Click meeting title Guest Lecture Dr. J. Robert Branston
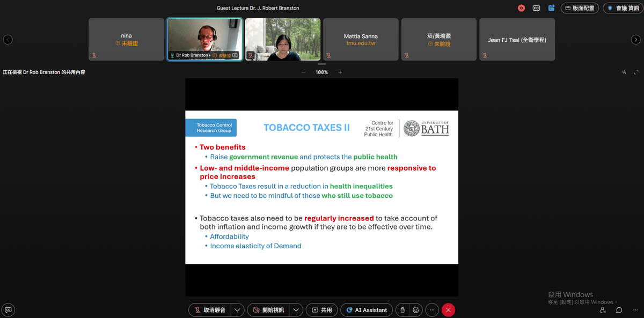This screenshot has height=318, width=644. pos(258,8)
